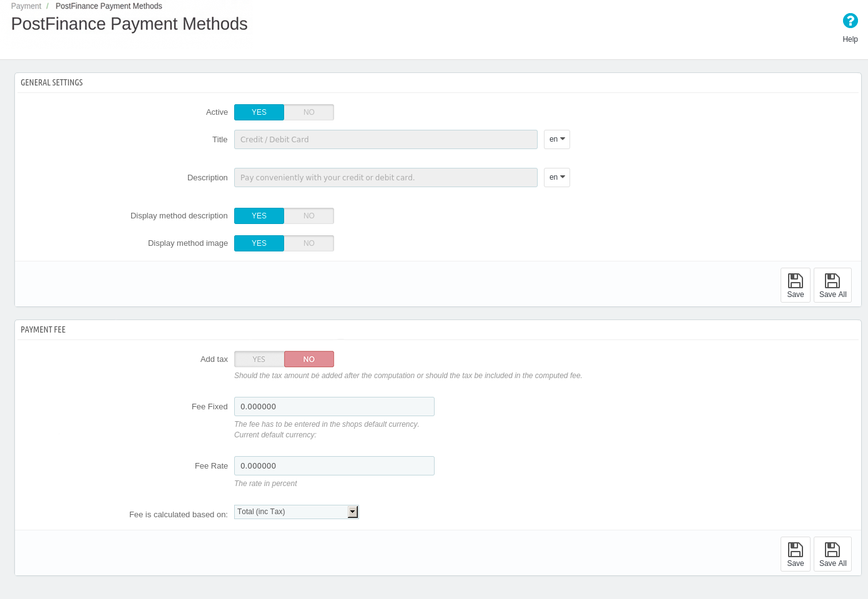Open the language selector next to Description
868x599 pixels.
[556, 177]
